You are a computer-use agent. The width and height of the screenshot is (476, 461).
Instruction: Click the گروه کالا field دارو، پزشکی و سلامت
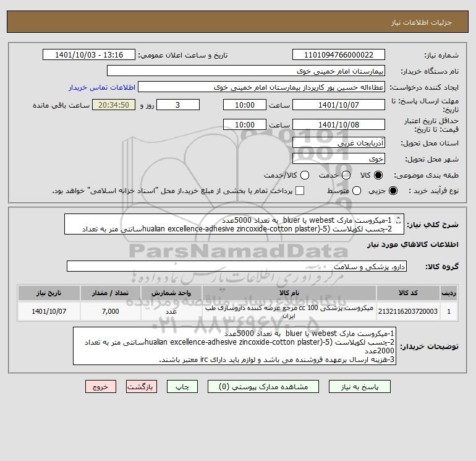237,266
